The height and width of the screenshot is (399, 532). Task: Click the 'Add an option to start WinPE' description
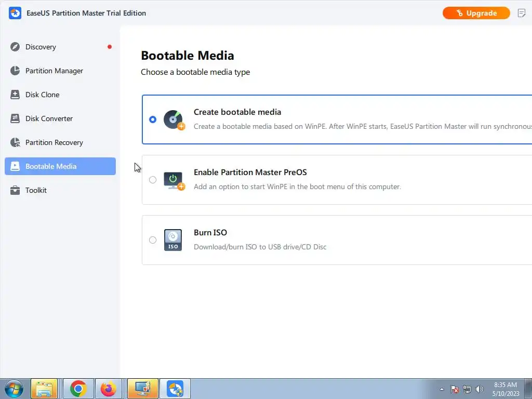pos(297,187)
